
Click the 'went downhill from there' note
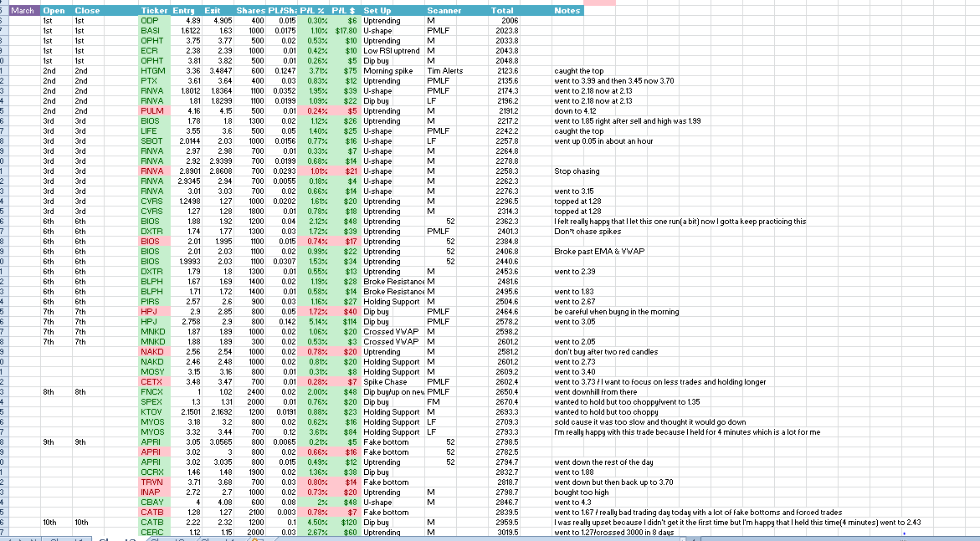pos(596,391)
